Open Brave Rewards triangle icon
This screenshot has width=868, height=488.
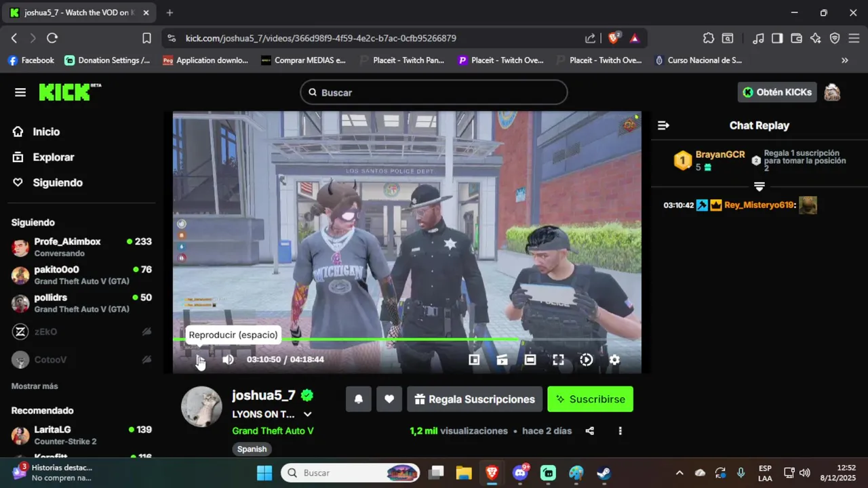point(635,39)
